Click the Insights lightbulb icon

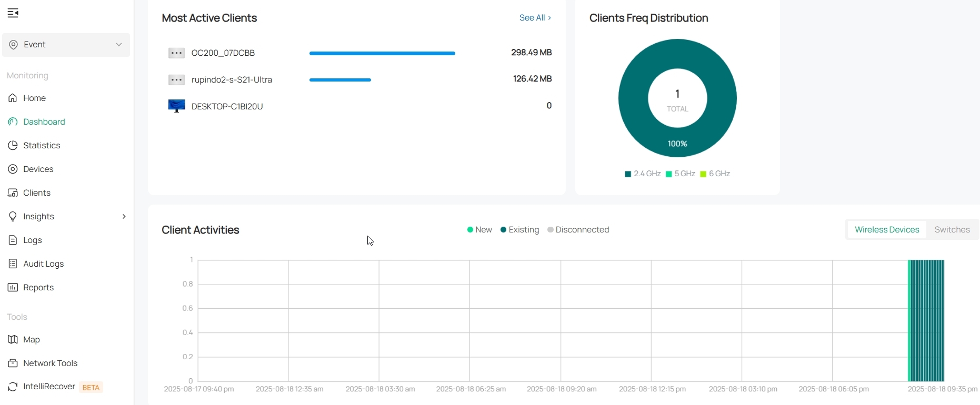(13, 216)
